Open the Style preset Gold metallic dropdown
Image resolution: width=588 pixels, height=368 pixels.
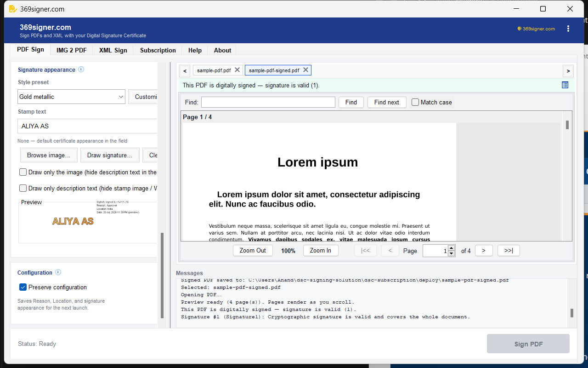tap(72, 97)
